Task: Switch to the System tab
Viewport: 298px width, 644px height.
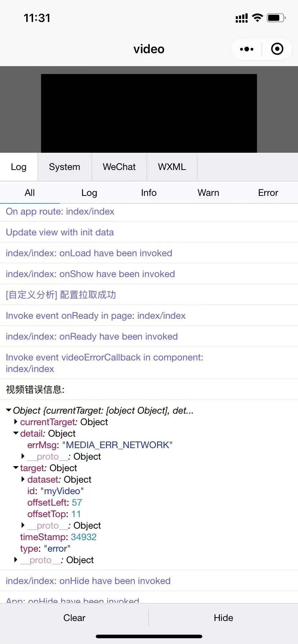Action: click(x=65, y=167)
